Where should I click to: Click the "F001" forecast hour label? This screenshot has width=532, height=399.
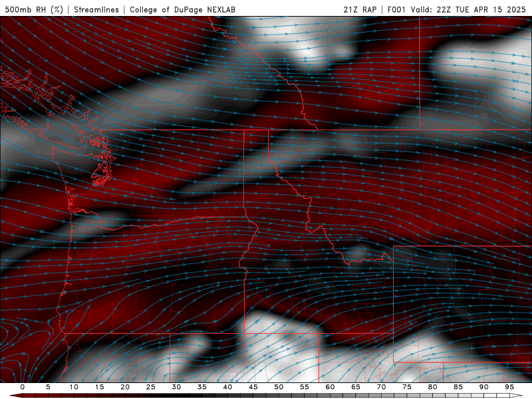click(396, 9)
